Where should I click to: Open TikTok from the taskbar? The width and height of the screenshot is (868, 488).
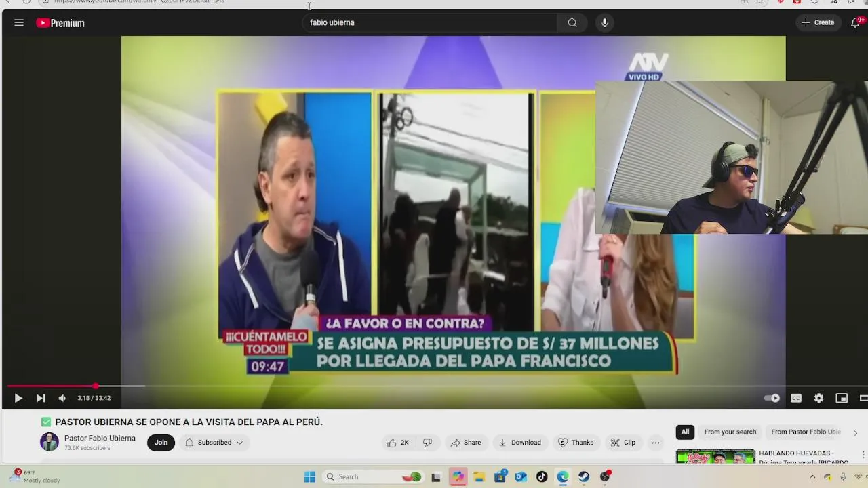coord(542,477)
